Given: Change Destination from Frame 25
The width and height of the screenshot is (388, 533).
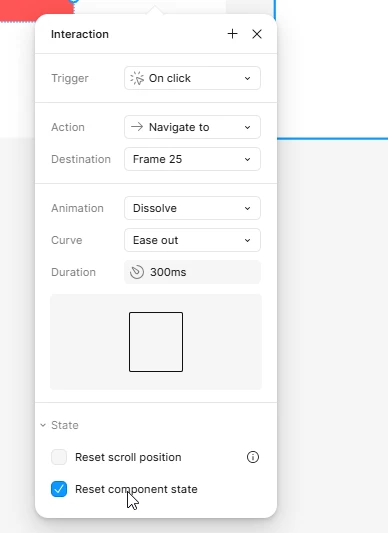Looking at the screenshot, I should pyautogui.click(x=192, y=159).
